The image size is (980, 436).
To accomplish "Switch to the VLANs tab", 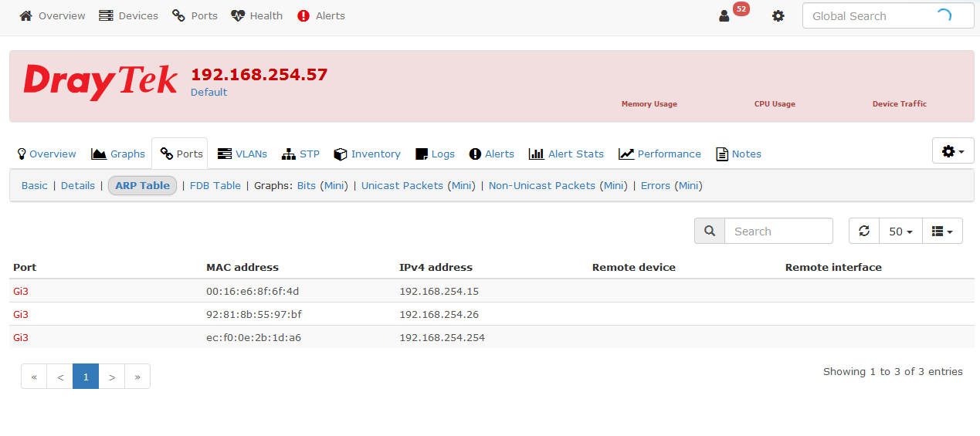I will pos(242,154).
